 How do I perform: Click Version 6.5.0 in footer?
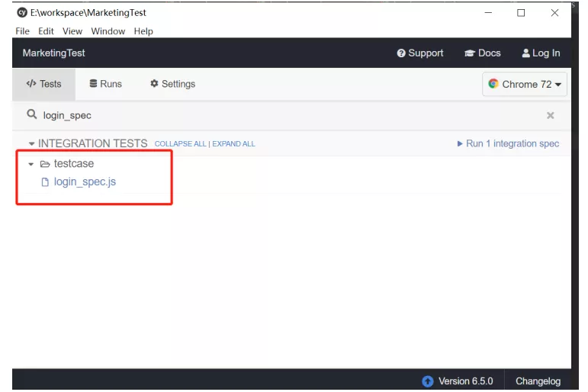pos(466,381)
